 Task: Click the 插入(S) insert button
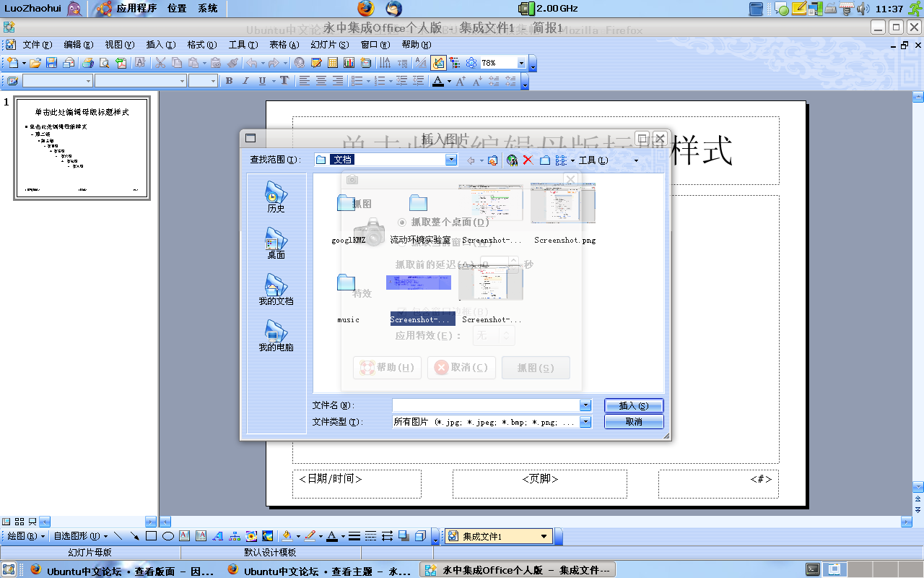pos(634,406)
